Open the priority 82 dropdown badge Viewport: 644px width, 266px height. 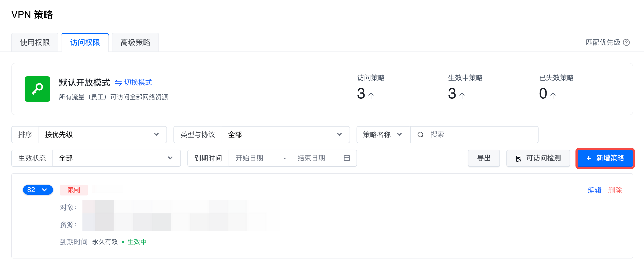point(38,190)
